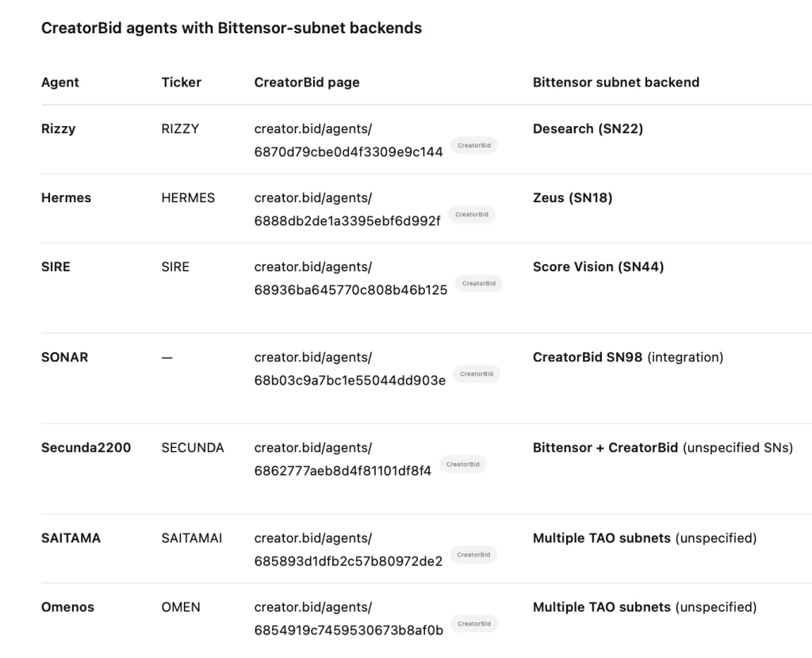
Task: Click the CreatorBid source badge in Rizzy row
Action: click(474, 146)
